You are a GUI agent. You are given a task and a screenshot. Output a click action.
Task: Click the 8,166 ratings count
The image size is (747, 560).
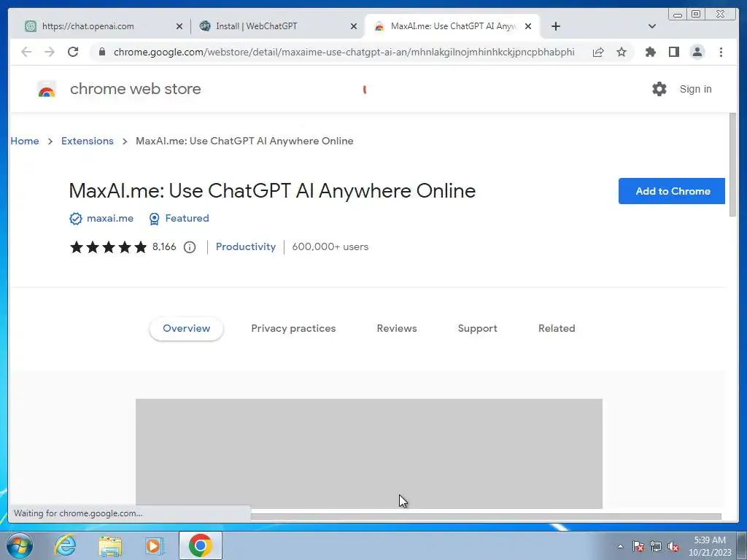point(164,247)
